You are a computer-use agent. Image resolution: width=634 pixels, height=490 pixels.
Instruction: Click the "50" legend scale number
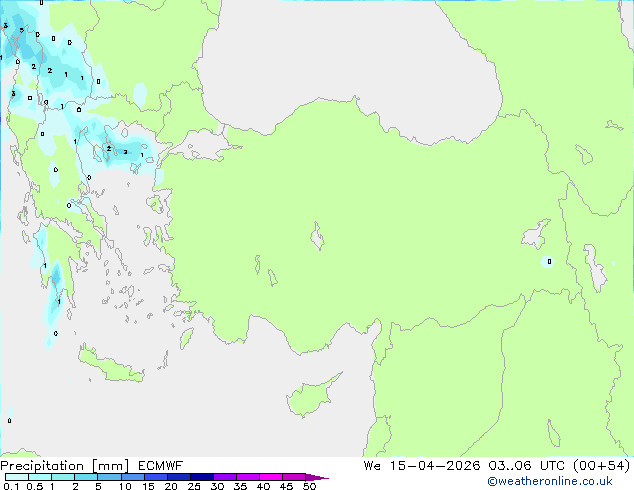pyautogui.click(x=310, y=486)
